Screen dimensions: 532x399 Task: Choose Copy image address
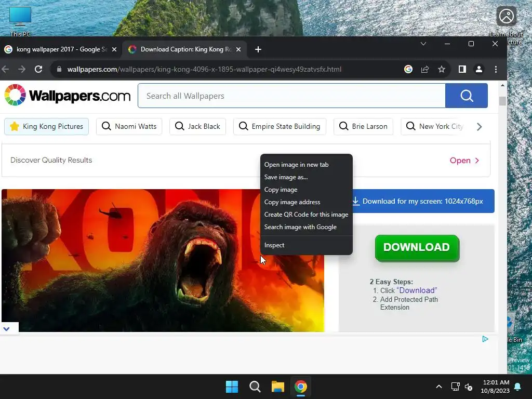(x=307, y=202)
